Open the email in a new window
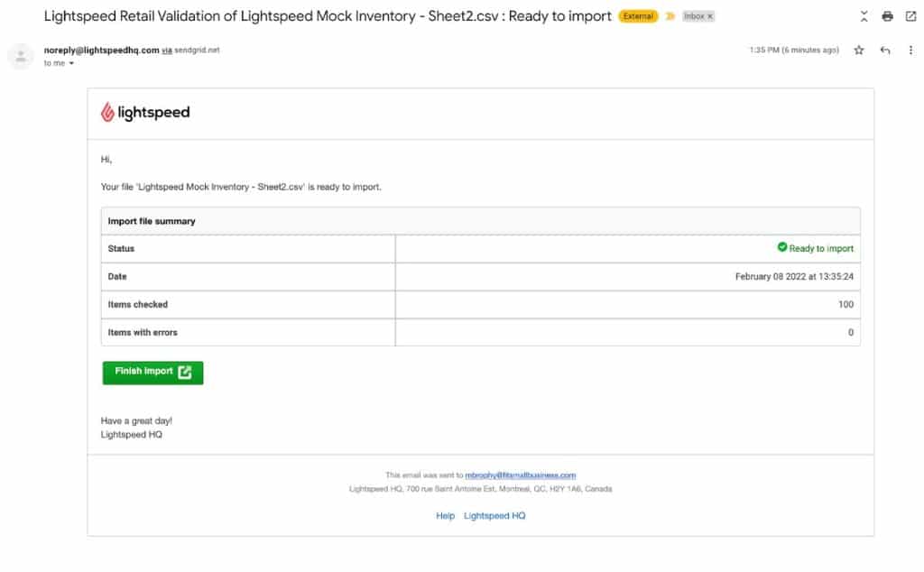 point(912,15)
